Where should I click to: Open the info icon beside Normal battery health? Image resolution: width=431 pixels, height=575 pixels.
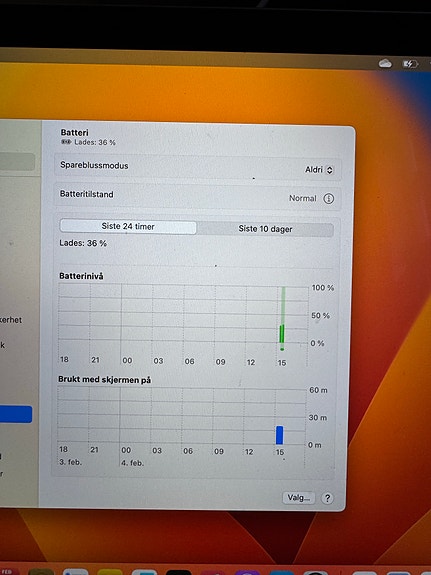[x=328, y=198]
